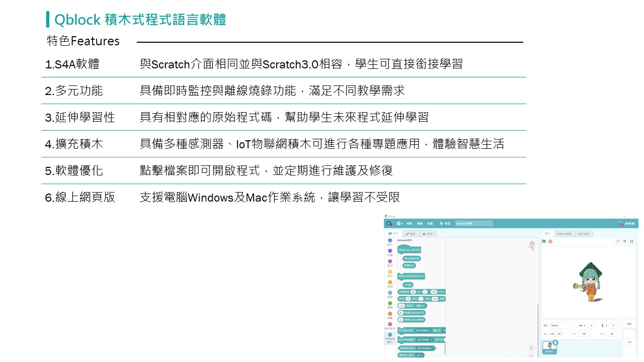
Task: Switch to large stage layout
Action: pyautogui.click(x=624, y=241)
